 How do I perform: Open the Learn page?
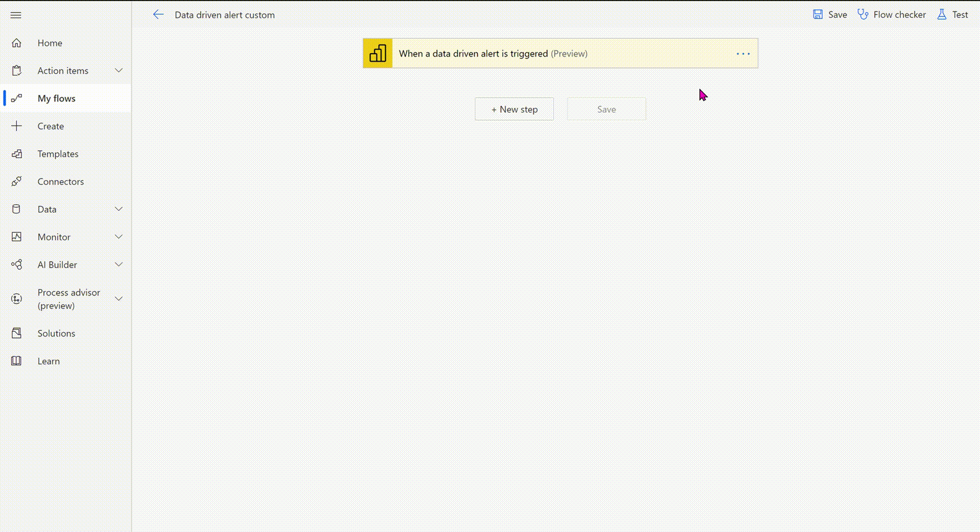(48, 361)
